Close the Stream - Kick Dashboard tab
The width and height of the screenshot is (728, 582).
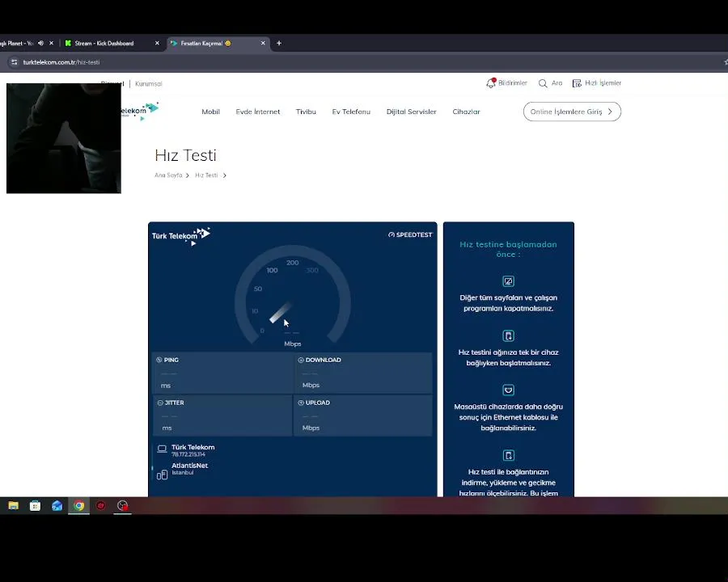click(x=157, y=43)
